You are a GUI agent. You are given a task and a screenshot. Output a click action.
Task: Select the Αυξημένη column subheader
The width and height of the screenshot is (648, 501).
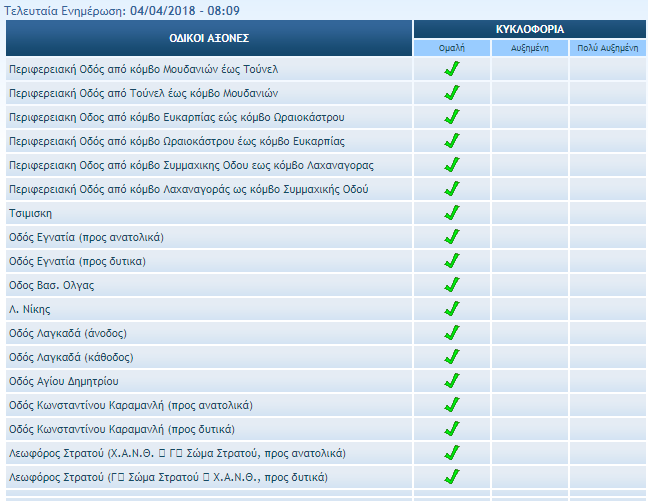530,48
